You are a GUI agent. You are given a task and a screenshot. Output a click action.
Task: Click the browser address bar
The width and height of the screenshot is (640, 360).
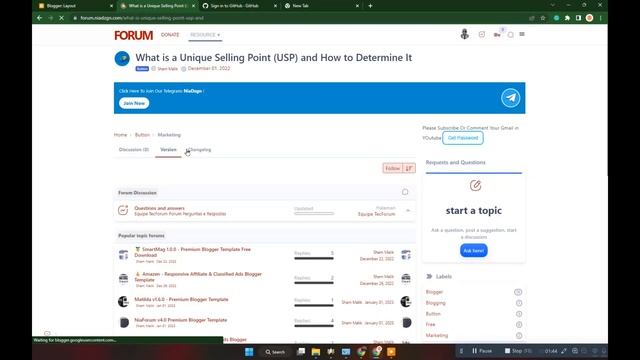coord(302,18)
